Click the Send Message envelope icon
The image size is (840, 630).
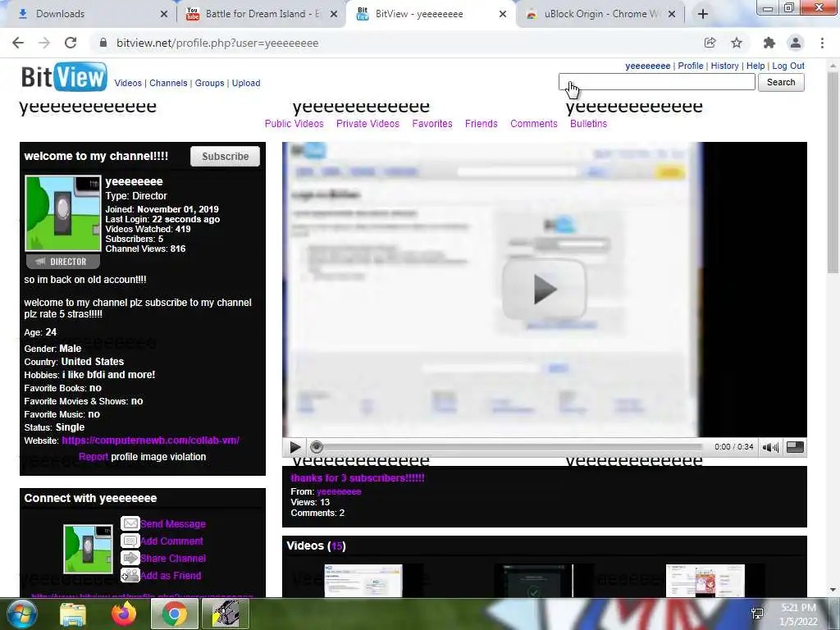point(130,523)
